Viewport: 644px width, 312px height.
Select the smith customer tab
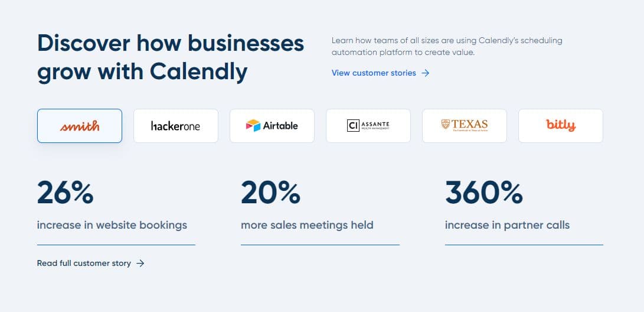pos(80,126)
